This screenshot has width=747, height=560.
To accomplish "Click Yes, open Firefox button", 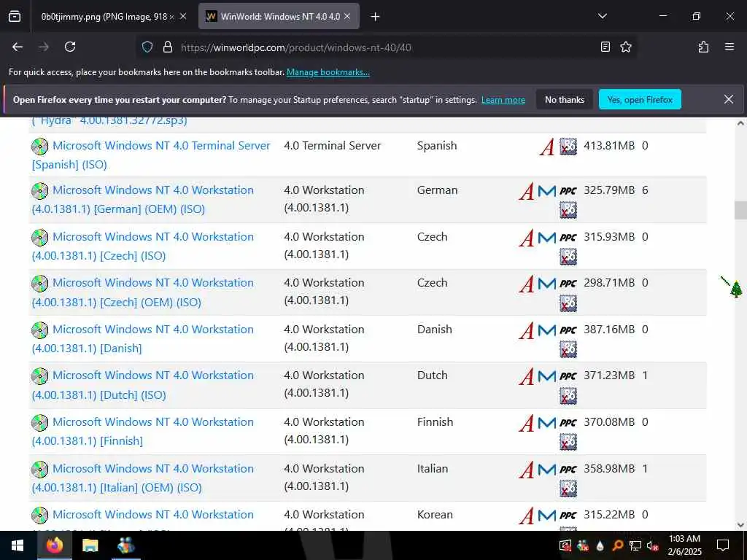I will click(640, 99).
